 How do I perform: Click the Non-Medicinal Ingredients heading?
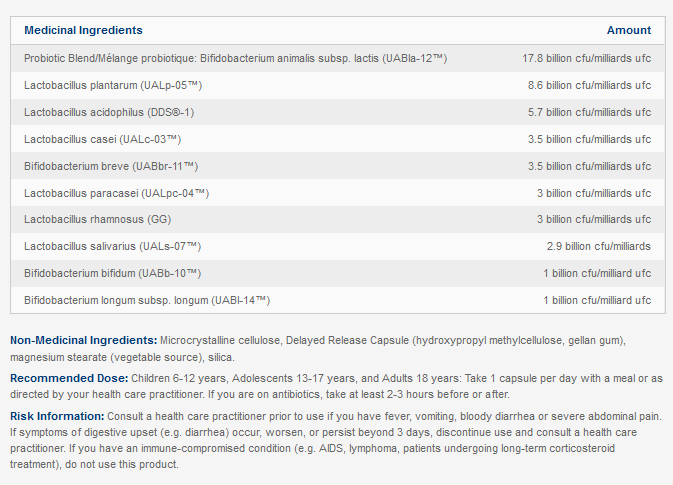(84, 341)
